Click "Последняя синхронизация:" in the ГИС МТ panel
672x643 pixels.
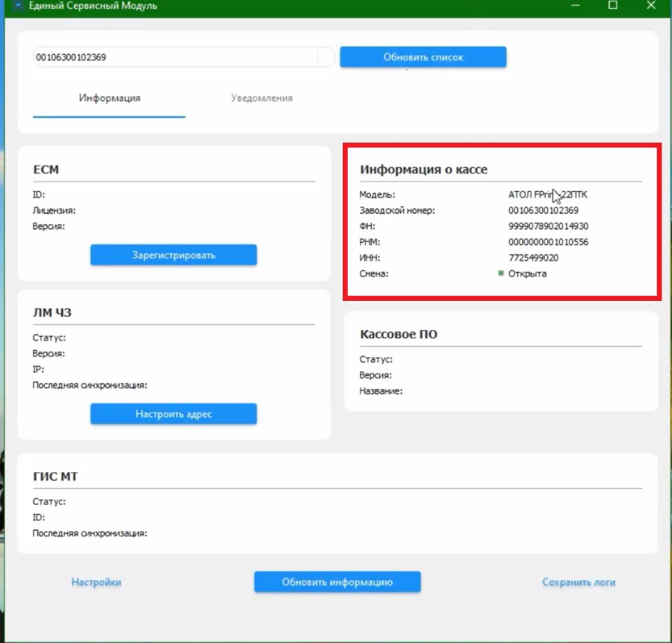click(90, 533)
